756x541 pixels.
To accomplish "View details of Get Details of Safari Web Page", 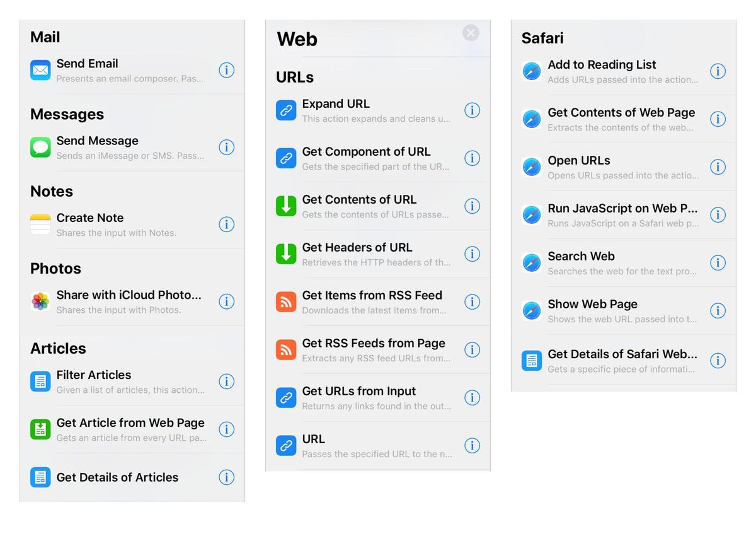I will (x=718, y=361).
